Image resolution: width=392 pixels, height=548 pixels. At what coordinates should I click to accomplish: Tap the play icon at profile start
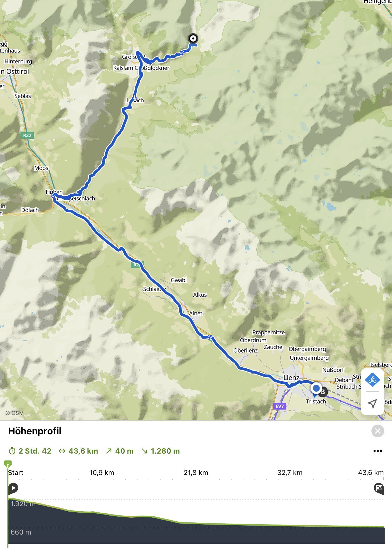13,488
